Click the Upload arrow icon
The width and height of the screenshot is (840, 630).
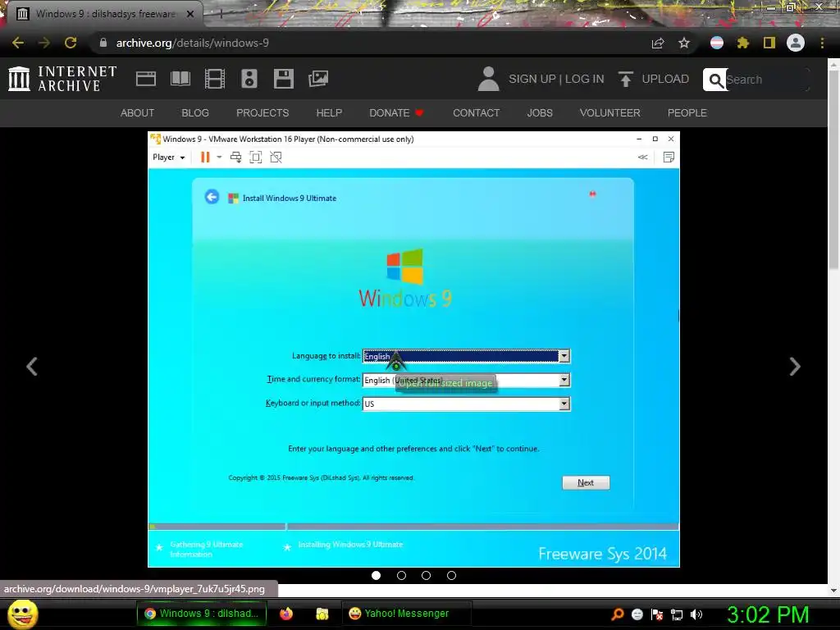point(625,79)
